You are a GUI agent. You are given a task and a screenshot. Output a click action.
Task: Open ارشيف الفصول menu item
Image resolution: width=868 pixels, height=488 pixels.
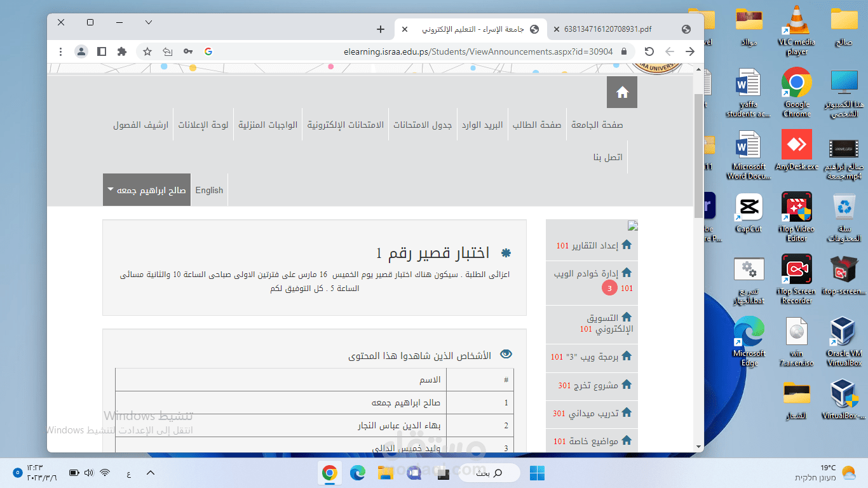click(x=140, y=125)
